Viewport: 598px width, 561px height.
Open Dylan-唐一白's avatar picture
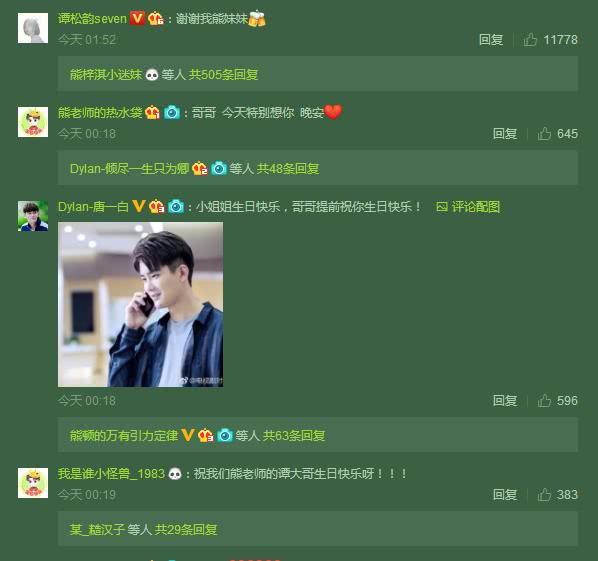tap(33, 216)
